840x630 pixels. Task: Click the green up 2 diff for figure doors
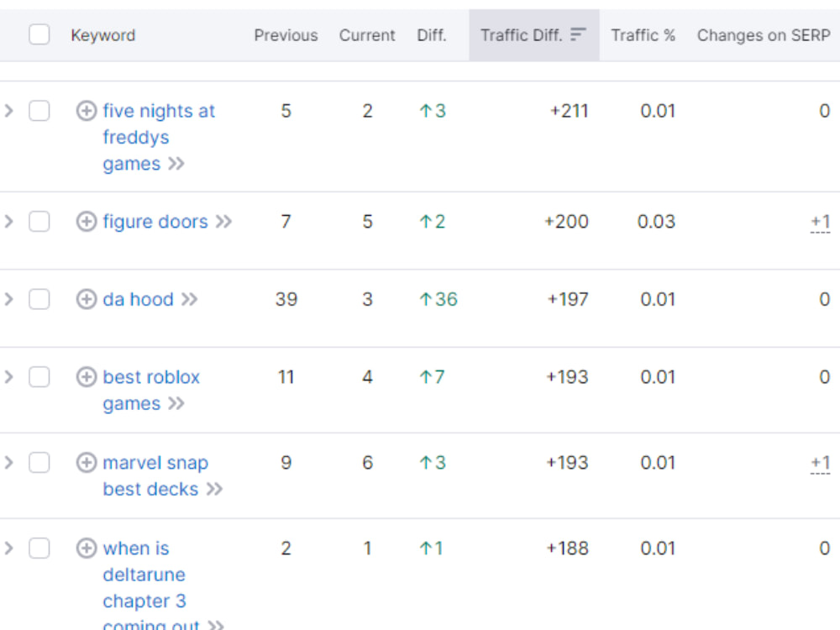coord(432,221)
